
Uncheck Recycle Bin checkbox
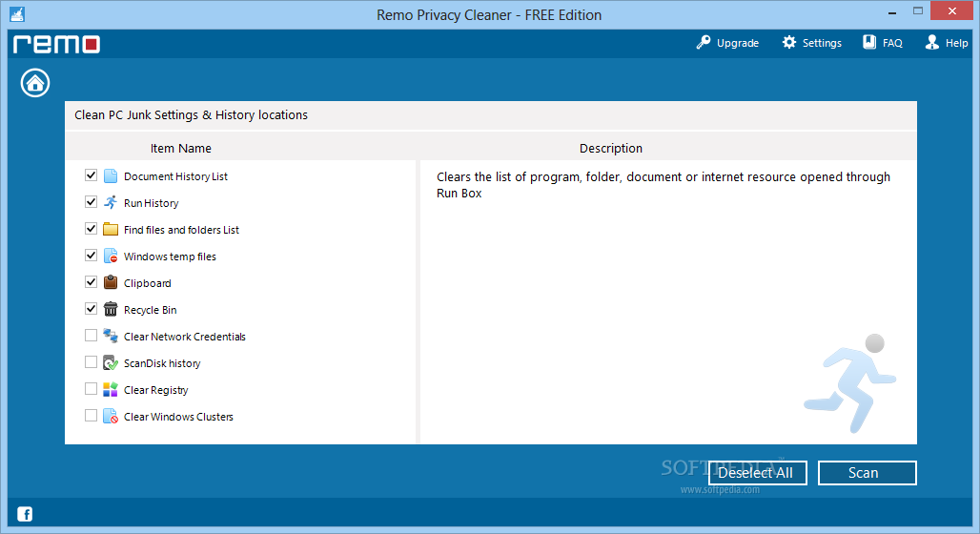coord(91,309)
